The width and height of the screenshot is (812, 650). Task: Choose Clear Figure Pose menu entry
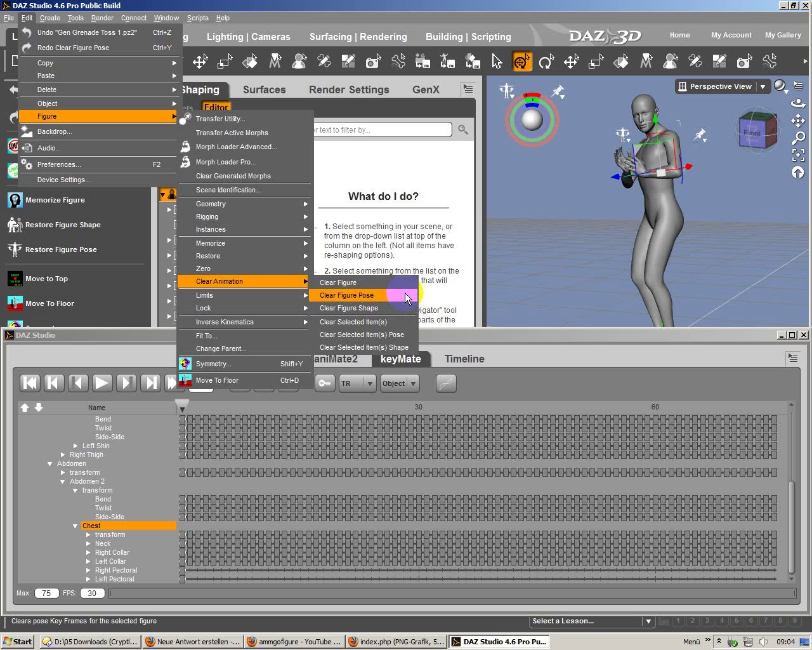(x=347, y=295)
